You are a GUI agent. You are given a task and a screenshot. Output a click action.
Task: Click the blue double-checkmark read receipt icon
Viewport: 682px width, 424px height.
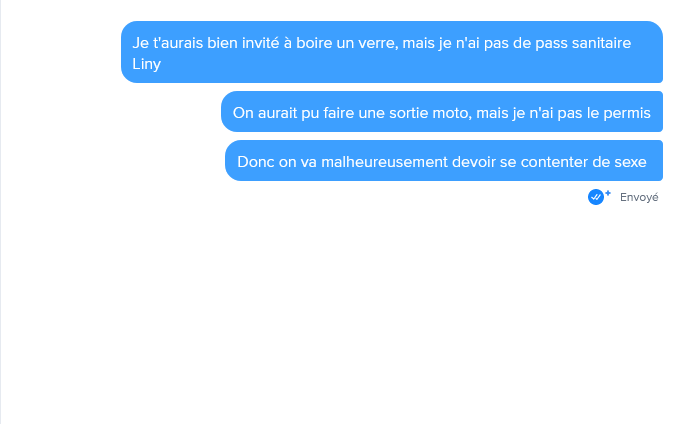click(x=595, y=197)
